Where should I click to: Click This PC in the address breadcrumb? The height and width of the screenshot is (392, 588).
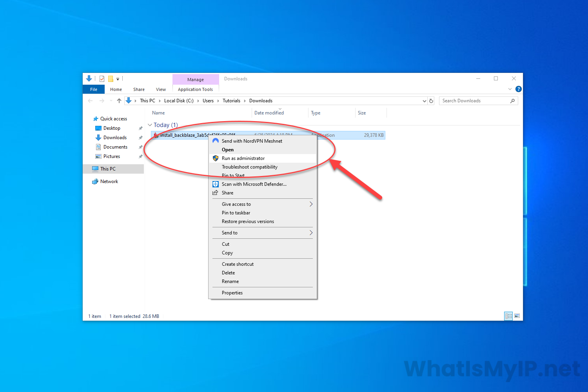[x=147, y=101]
